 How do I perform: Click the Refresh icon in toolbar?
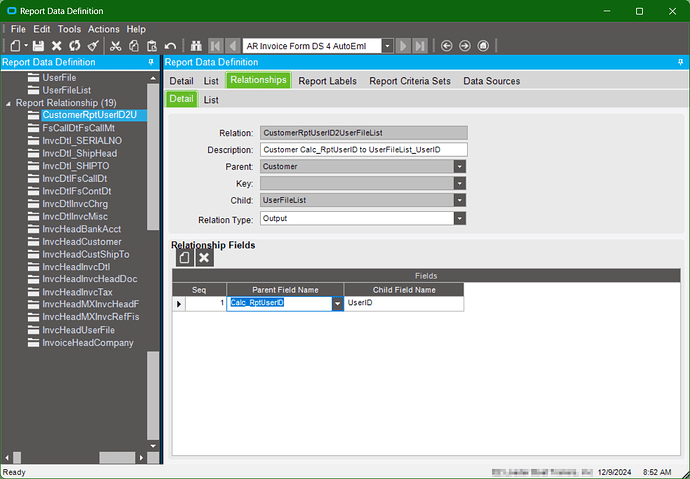coord(74,46)
